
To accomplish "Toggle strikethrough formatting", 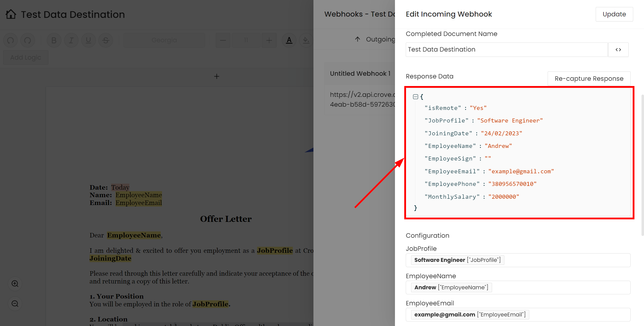I will (x=106, y=40).
